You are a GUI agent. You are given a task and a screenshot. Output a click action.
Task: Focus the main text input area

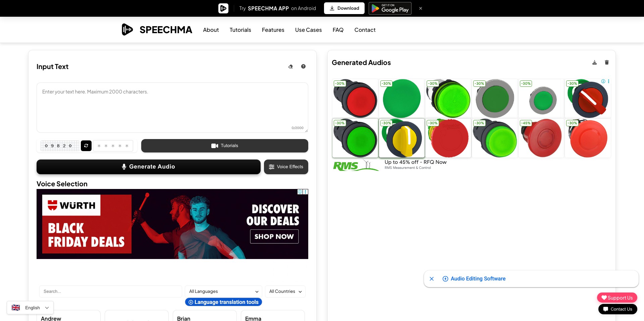tap(172, 108)
